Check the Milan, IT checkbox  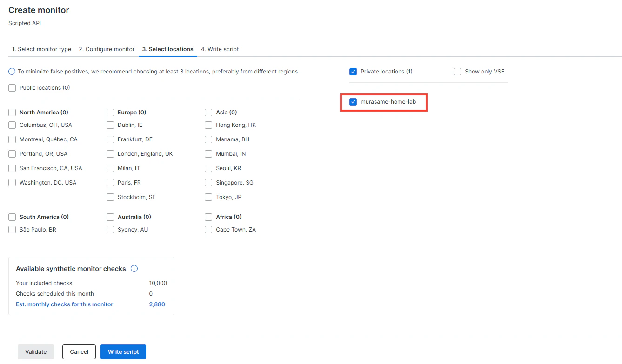click(x=110, y=168)
